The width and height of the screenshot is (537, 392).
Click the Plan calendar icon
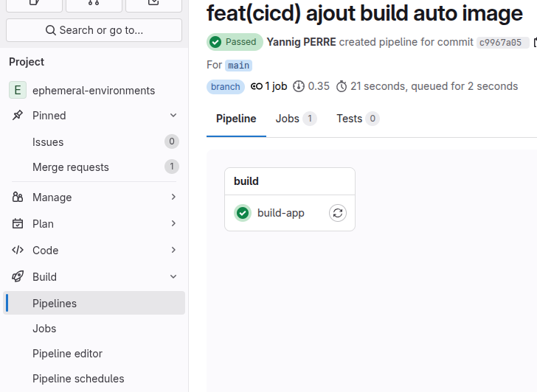tap(18, 224)
